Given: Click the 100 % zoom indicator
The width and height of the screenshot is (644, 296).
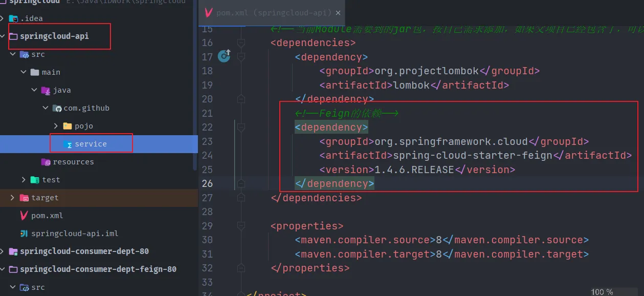Looking at the screenshot, I should coord(602,292).
